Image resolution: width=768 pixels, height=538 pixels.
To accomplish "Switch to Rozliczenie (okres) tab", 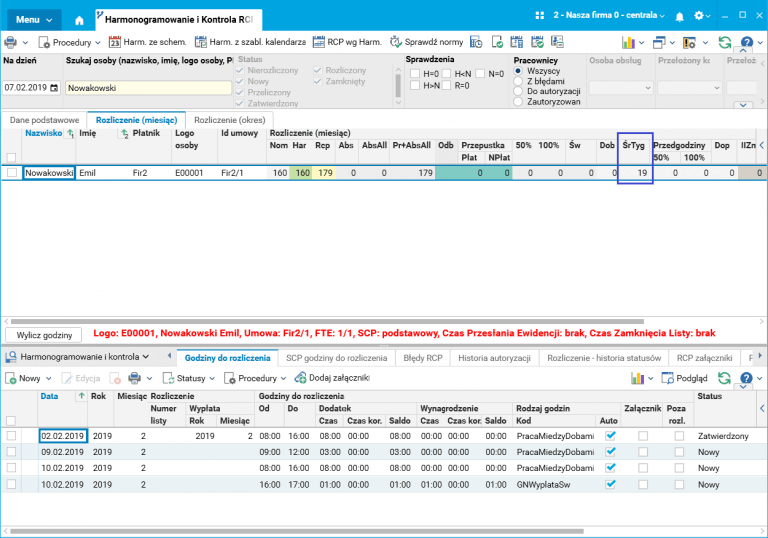I will [229, 119].
